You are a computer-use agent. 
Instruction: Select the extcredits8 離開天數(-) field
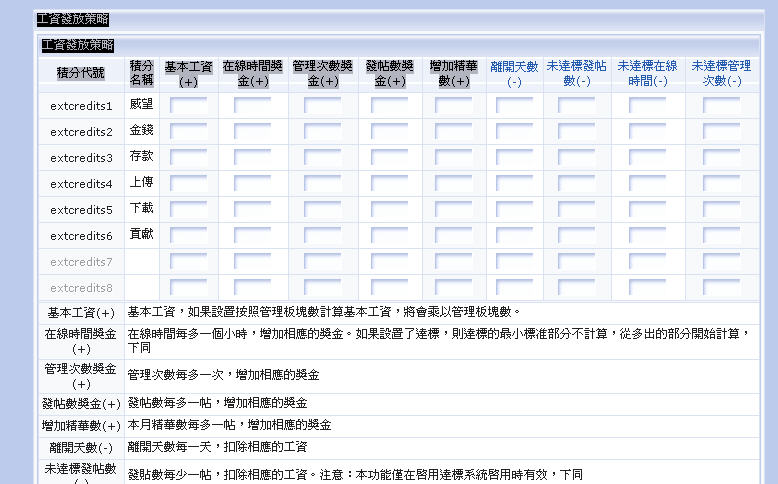515,288
